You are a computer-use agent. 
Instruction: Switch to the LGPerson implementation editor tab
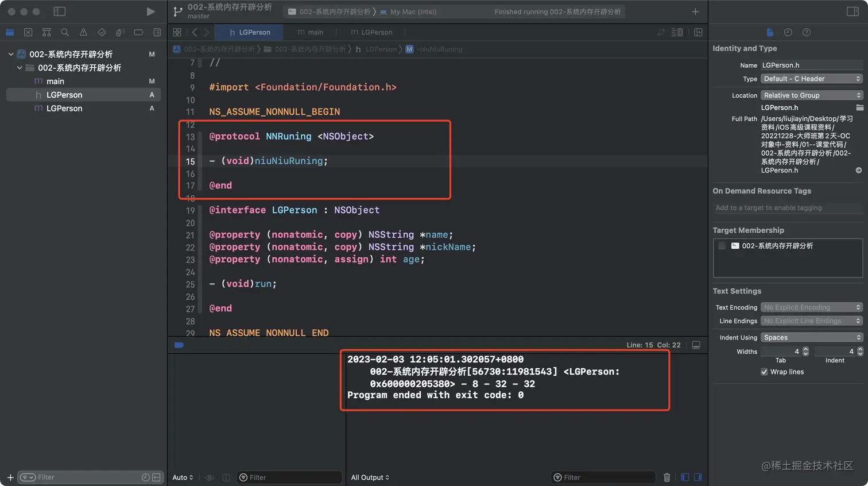point(371,32)
